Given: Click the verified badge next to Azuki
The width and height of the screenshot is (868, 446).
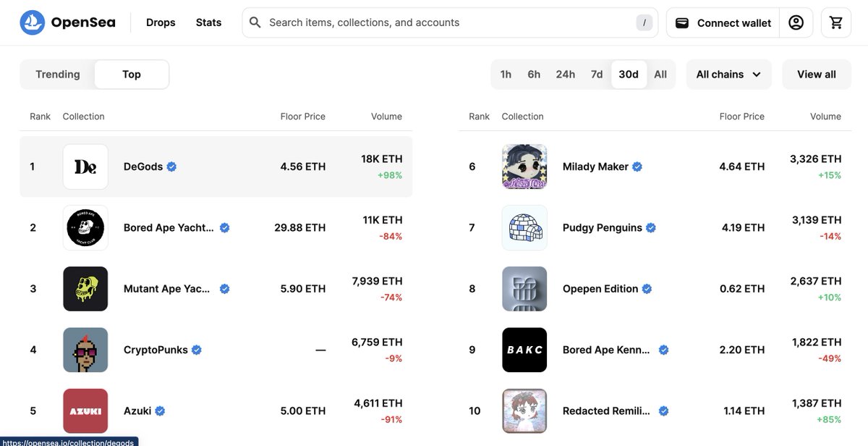Looking at the screenshot, I should click(160, 411).
